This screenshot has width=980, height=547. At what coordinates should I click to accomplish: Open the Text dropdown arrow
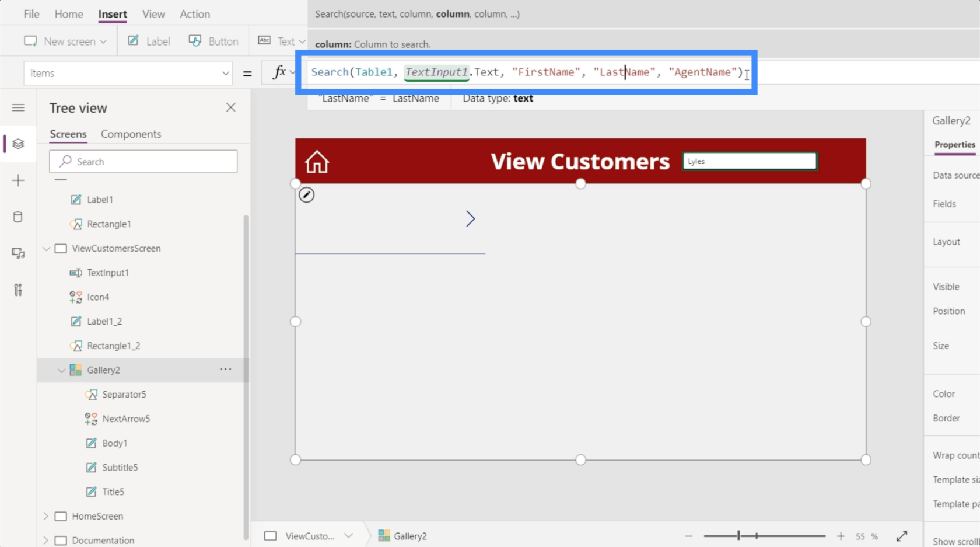[x=302, y=41]
